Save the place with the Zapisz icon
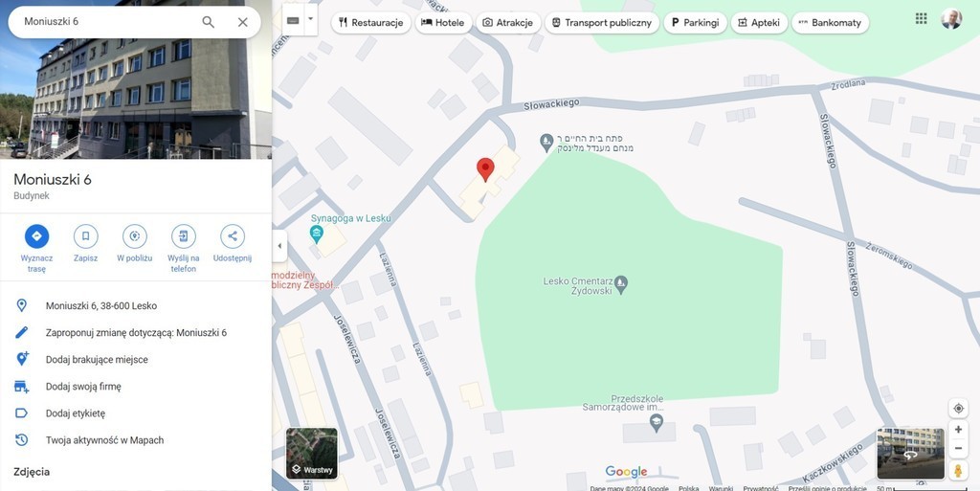This screenshot has width=980, height=491. 85,236
